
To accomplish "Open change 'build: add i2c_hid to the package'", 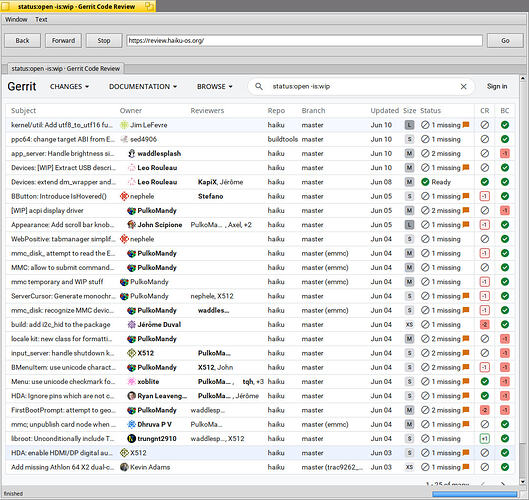I will point(61,325).
